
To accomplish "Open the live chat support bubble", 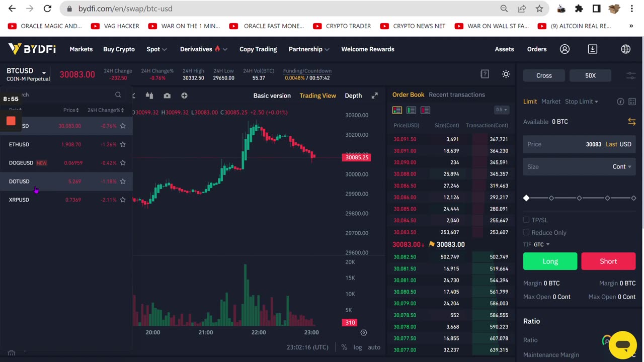I will pyautogui.click(x=622, y=345).
